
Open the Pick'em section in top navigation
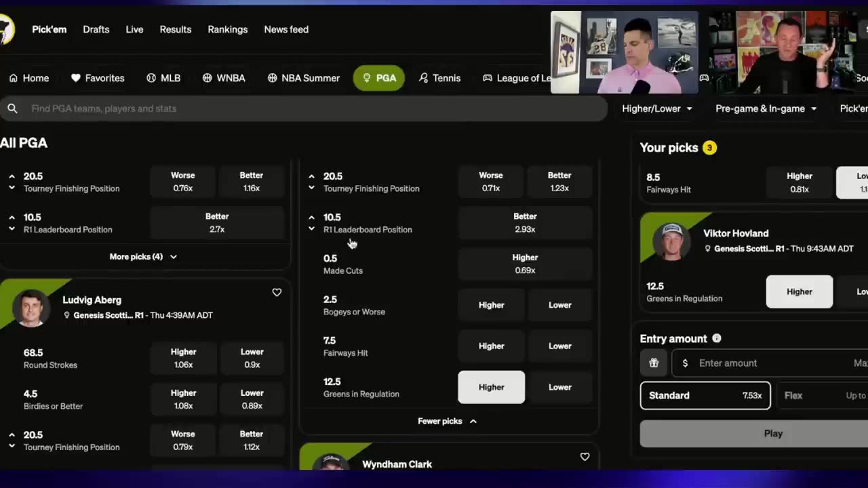pos(50,29)
